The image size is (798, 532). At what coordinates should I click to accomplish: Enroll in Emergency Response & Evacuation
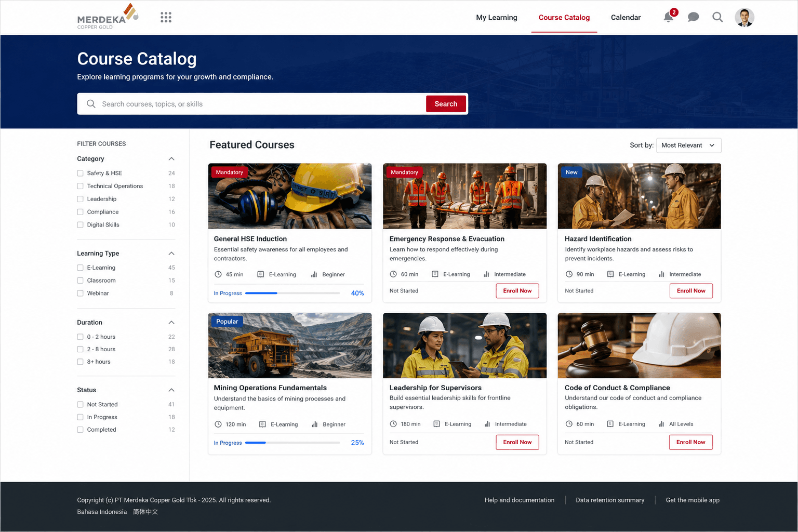click(517, 291)
